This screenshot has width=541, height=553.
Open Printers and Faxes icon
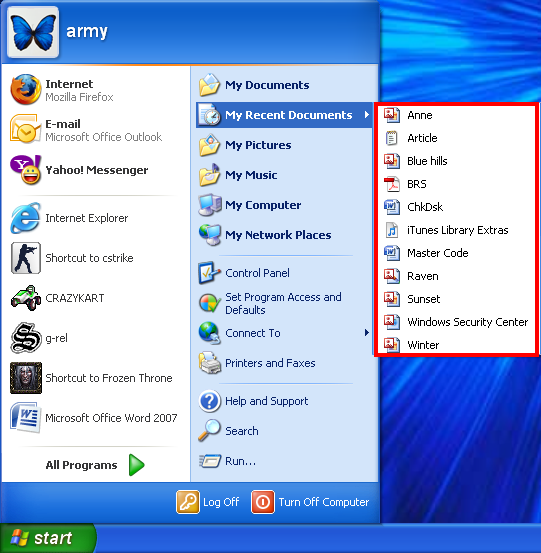[x=209, y=363]
